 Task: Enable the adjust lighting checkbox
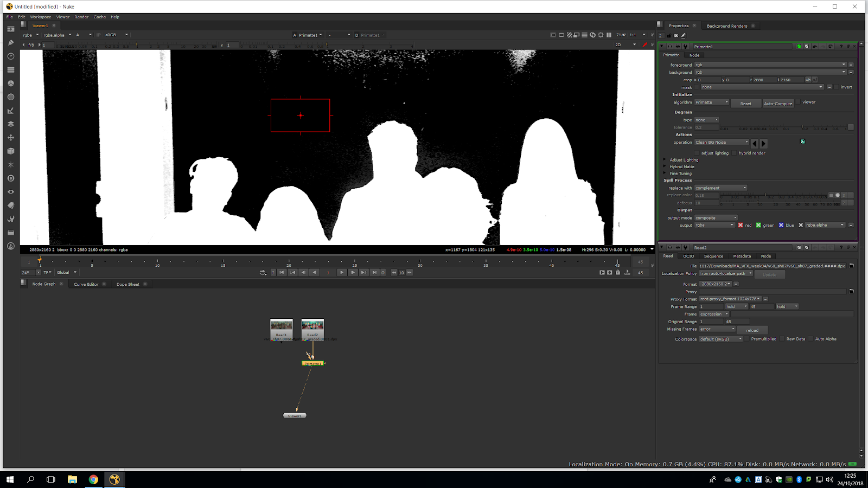click(697, 153)
